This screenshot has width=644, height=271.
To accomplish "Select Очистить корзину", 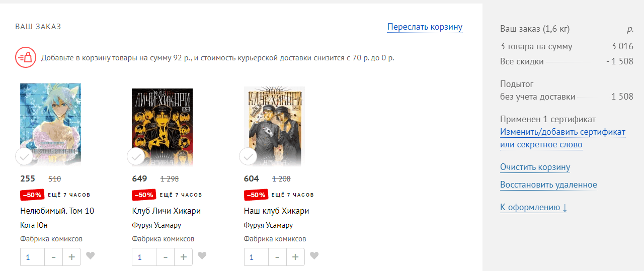I will coord(535,167).
